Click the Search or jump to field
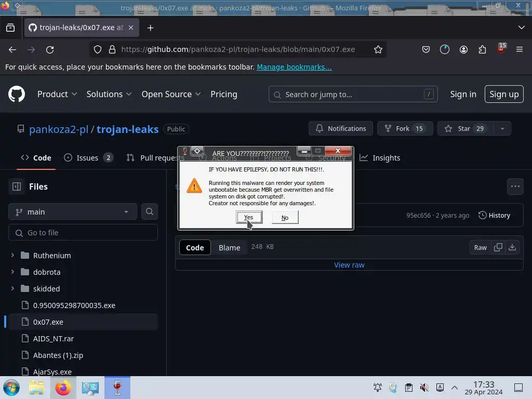 click(x=353, y=95)
